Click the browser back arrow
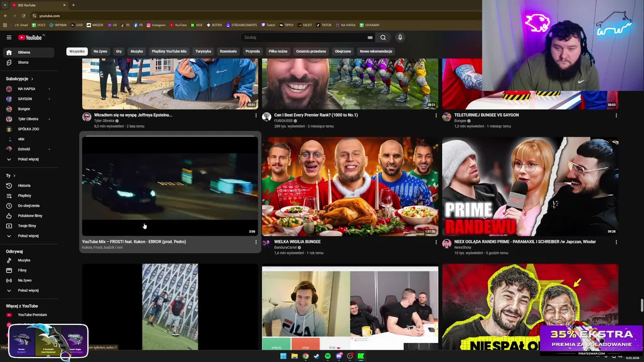The height and width of the screenshot is (362, 644). 6,16
